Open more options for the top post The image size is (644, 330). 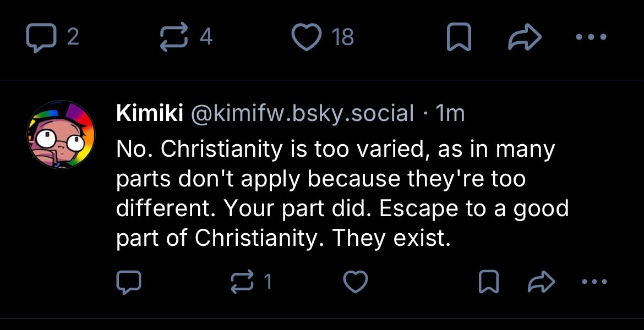click(591, 38)
